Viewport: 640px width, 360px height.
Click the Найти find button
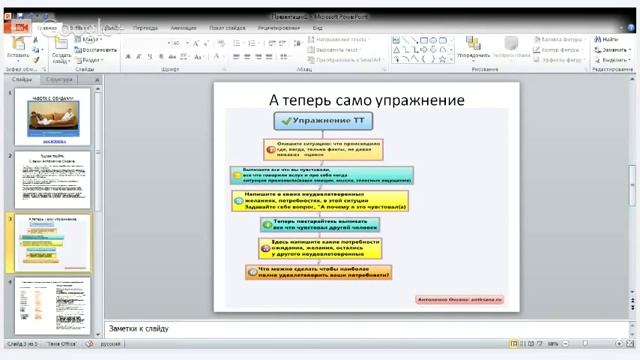pos(607,40)
